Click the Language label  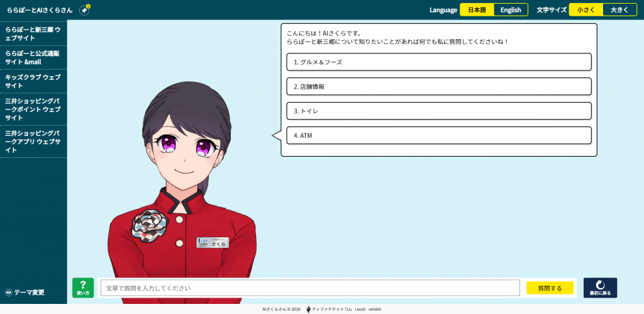point(443,10)
